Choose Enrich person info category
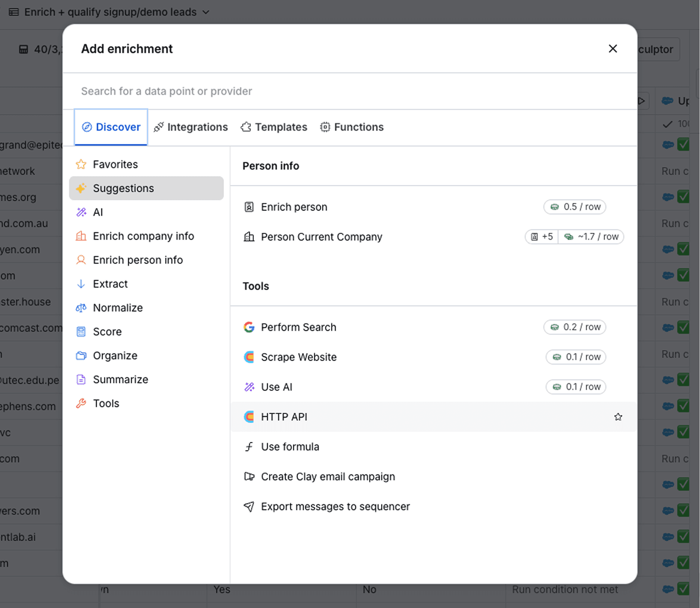 (x=146, y=260)
